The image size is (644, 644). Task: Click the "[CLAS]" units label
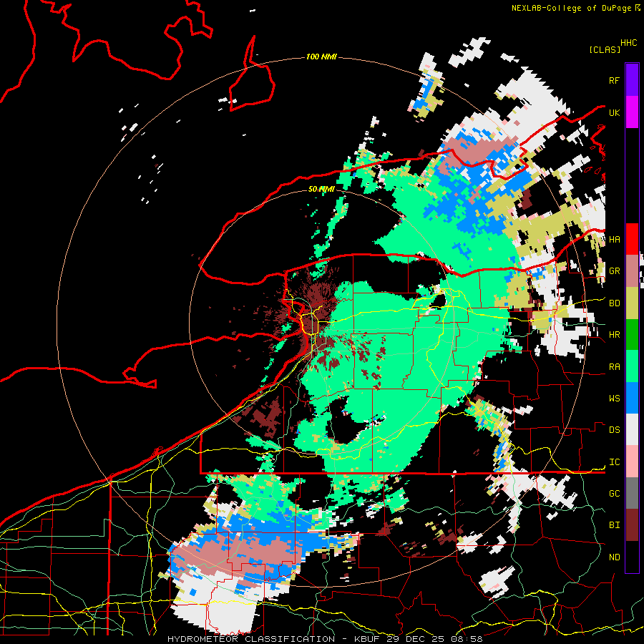coord(605,49)
